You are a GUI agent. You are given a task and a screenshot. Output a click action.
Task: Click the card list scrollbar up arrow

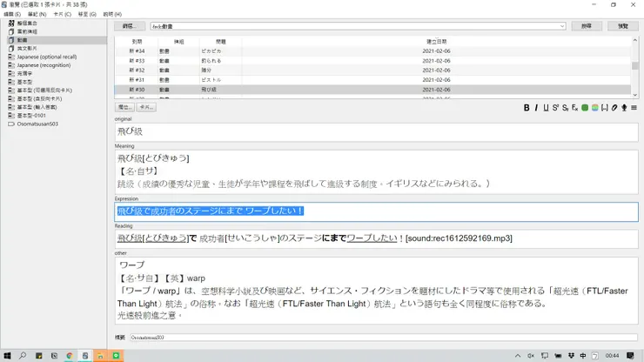[x=635, y=40]
